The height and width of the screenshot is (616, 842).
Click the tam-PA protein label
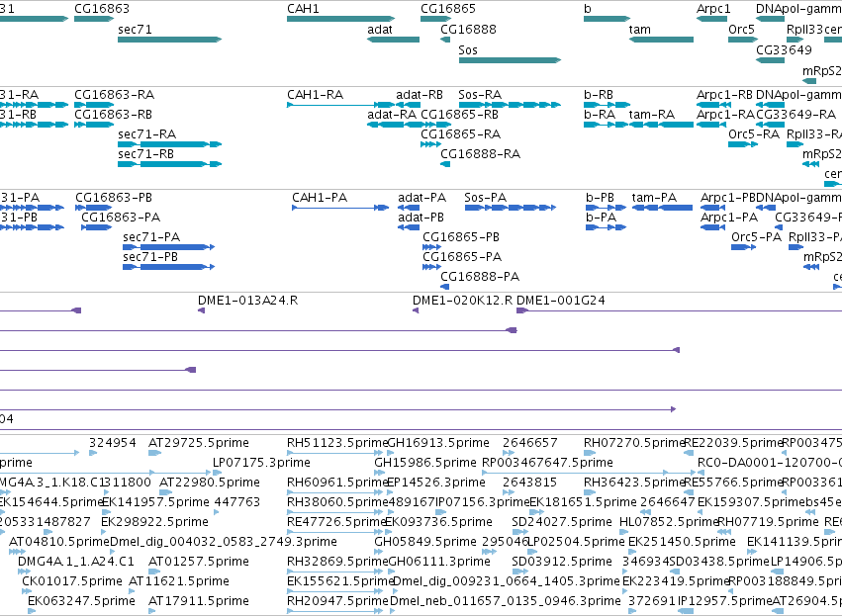(654, 198)
